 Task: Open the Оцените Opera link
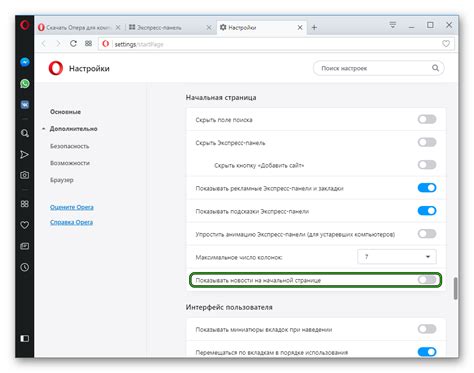[x=72, y=207]
